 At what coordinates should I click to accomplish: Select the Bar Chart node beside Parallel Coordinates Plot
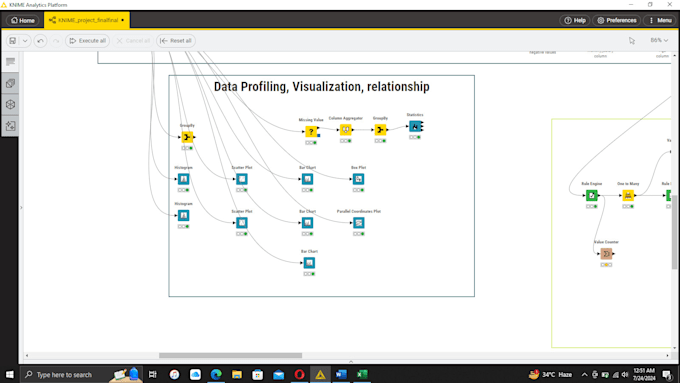[x=307, y=223]
